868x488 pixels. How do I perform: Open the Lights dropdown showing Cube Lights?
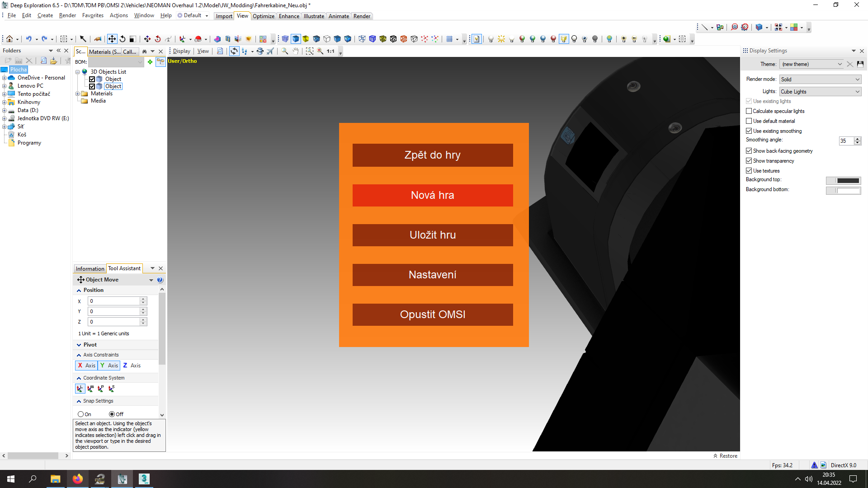[x=820, y=92]
